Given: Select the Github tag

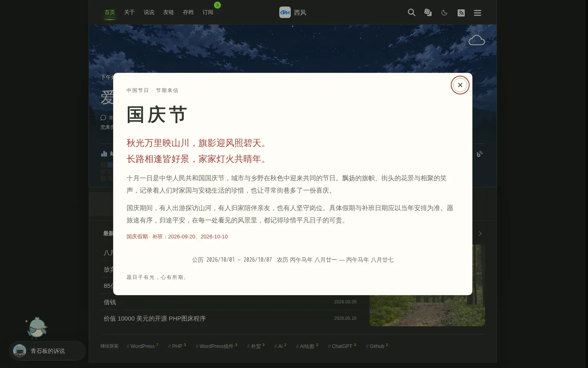Looking at the screenshot, I should (x=377, y=346).
